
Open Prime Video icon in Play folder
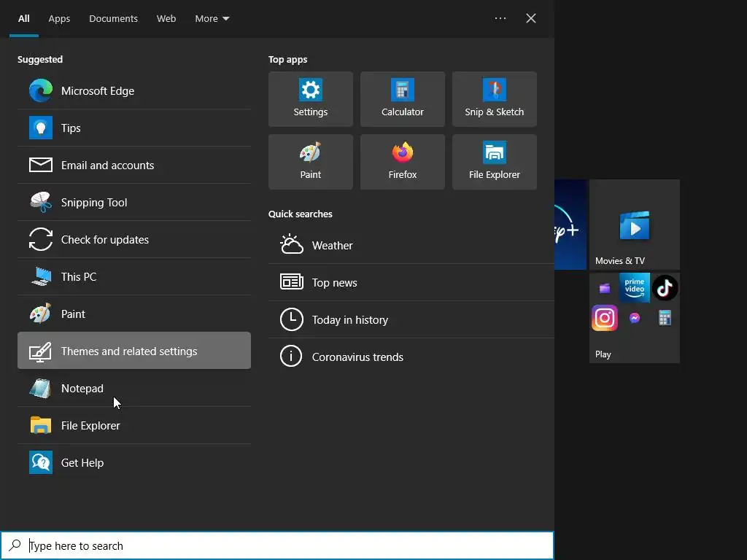(635, 287)
